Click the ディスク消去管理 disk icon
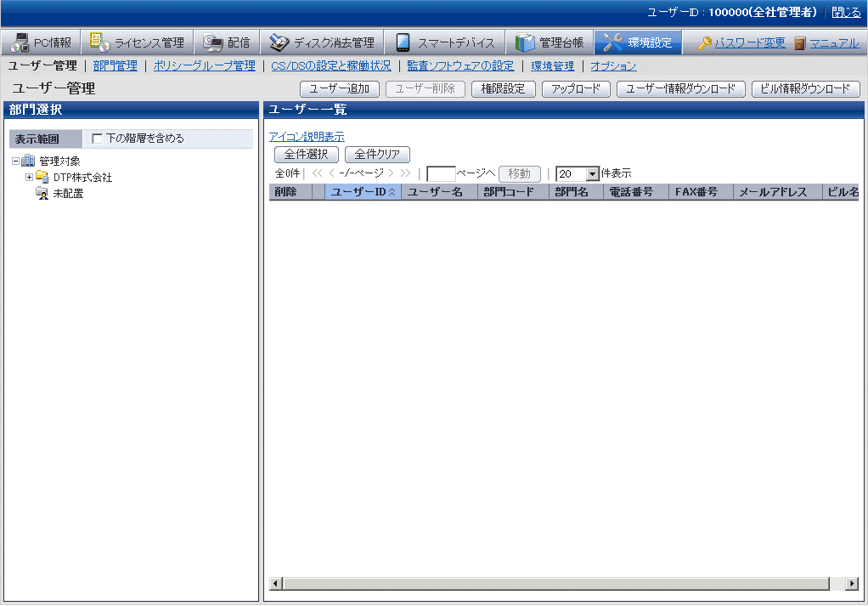This screenshot has height=606, width=868. (279, 42)
